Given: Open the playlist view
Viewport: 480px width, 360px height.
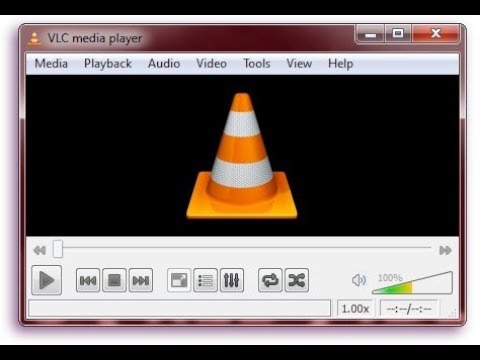Looking at the screenshot, I should tap(205, 280).
